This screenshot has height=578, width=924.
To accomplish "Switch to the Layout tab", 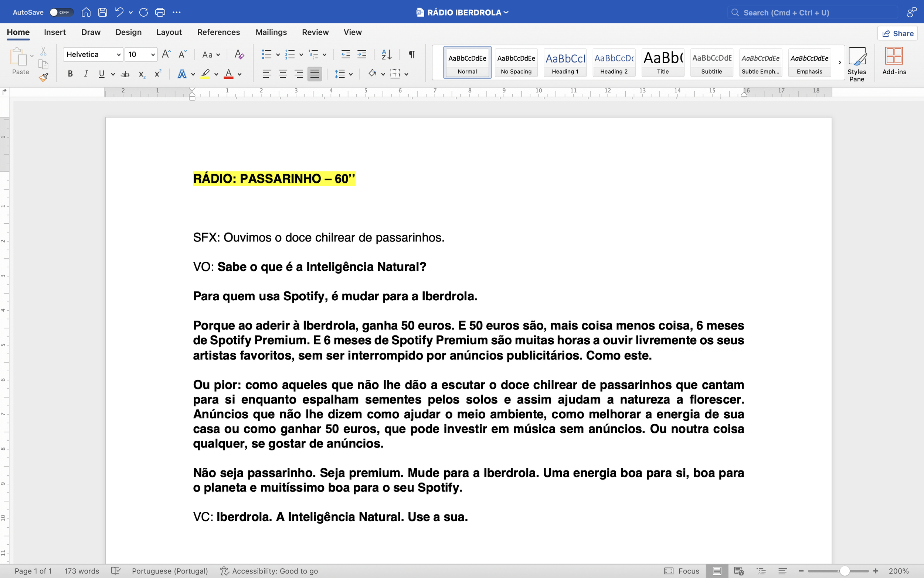I will coord(169,32).
